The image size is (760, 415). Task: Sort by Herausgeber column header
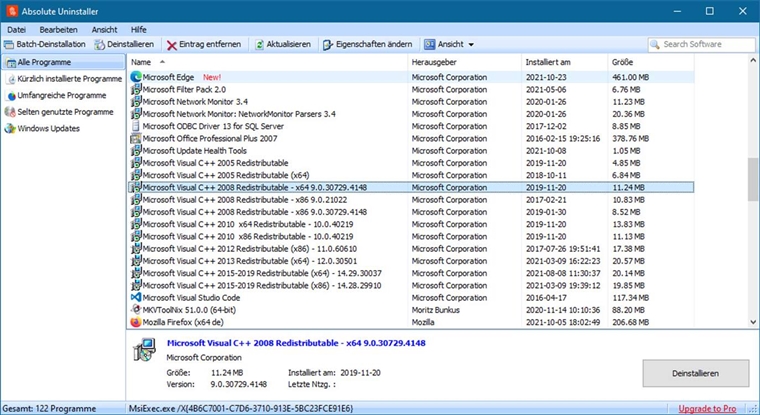464,62
